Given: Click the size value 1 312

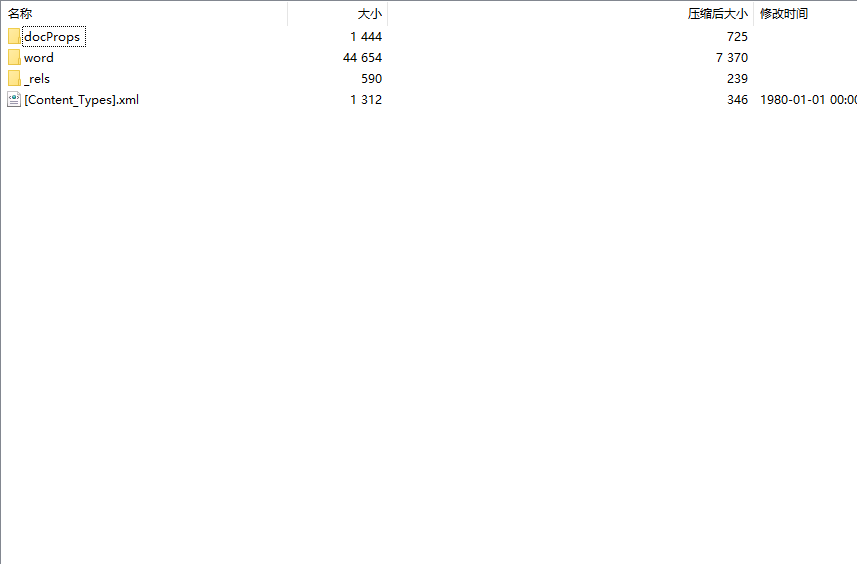Looking at the screenshot, I should pyautogui.click(x=366, y=99).
